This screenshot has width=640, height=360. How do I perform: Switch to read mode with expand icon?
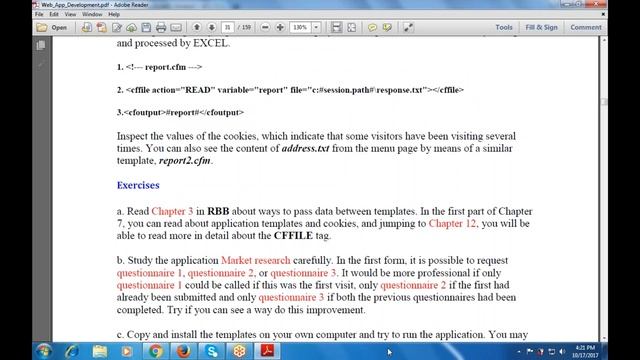click(408, 27)
